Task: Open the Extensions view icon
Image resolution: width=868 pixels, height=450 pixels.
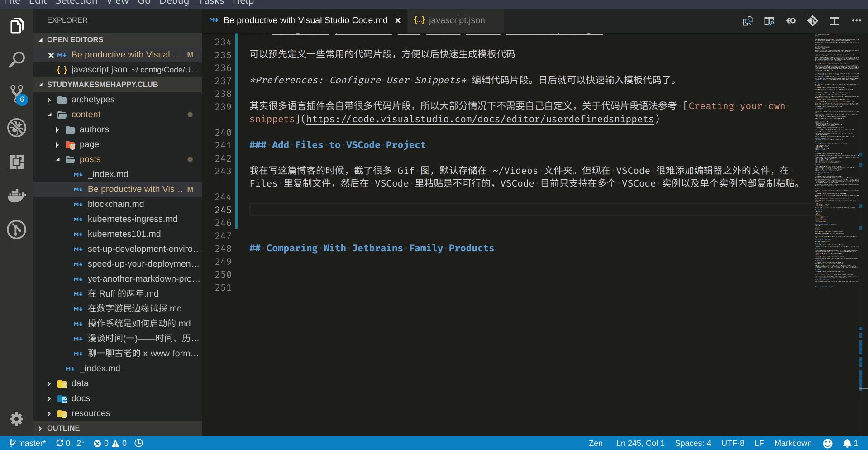Action: click(17, 162)
